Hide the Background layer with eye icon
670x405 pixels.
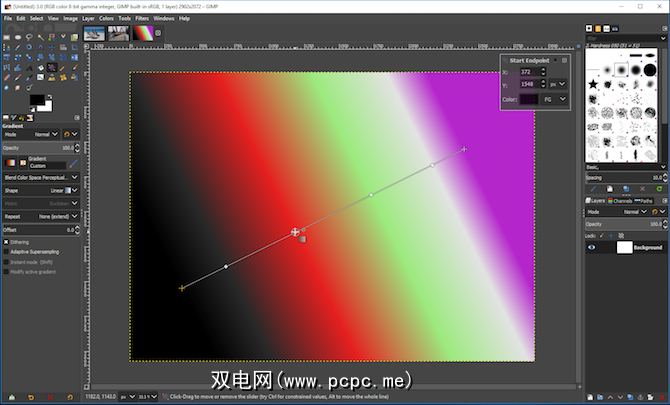click(x=591, y=246)
